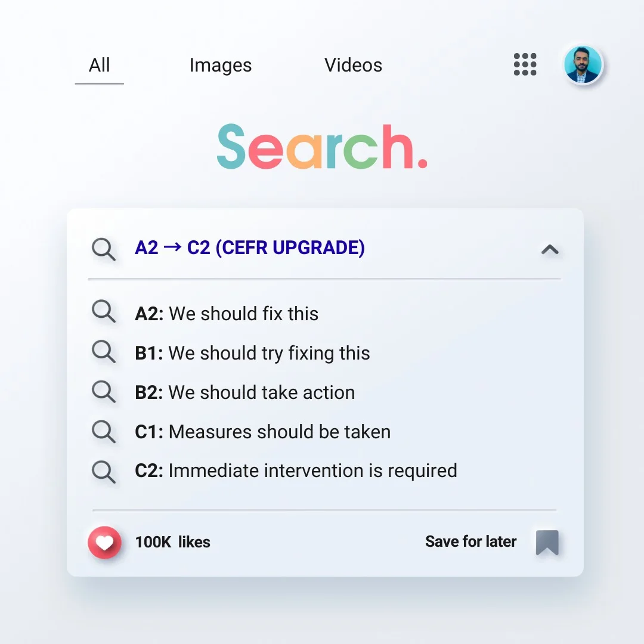This screenshot has height=644, width=644.
Task: Click magnifier icon beside B1 suggestion
Action: coord(104,352)
